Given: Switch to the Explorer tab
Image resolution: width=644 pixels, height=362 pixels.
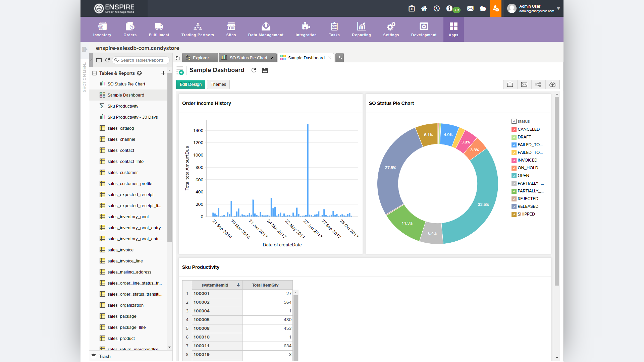Looking at the screenshot, I should pyautogui.click(x=201, y=58).
